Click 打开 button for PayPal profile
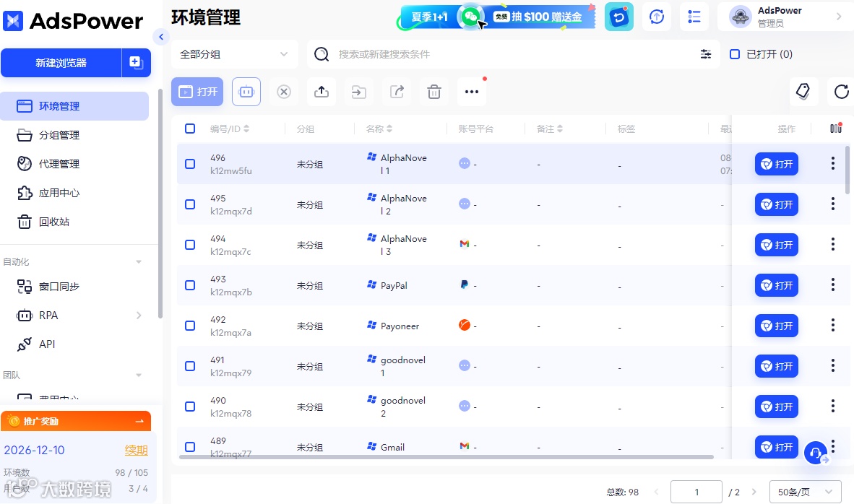The image size is (854, 504). pyautogui.click(x=776, y=285)
